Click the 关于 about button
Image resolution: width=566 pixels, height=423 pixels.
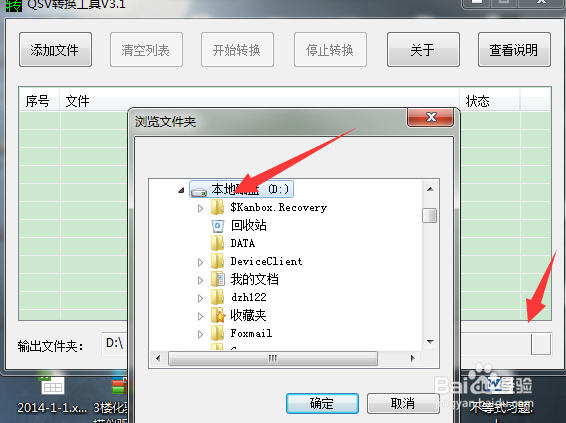(x=423, y=50)
